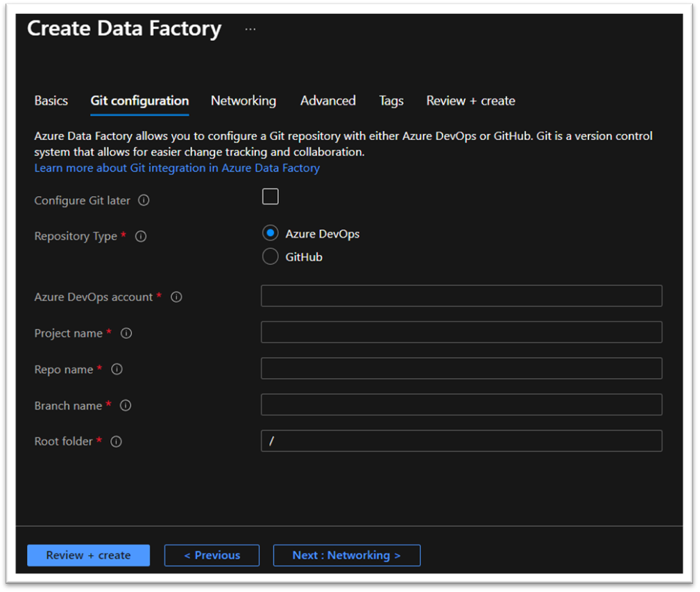Click the Azure DevOps account info icon
Viewport: 700px width, 592px height.
click(x=176, y=297)
